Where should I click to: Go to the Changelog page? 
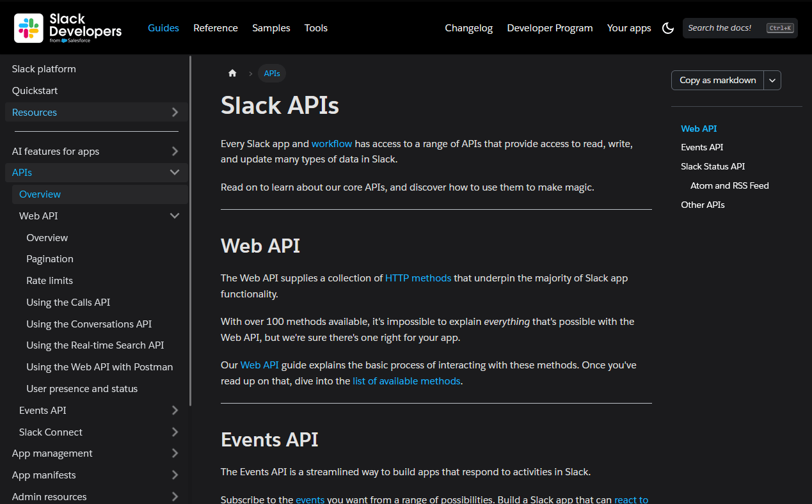pos(469,28)
